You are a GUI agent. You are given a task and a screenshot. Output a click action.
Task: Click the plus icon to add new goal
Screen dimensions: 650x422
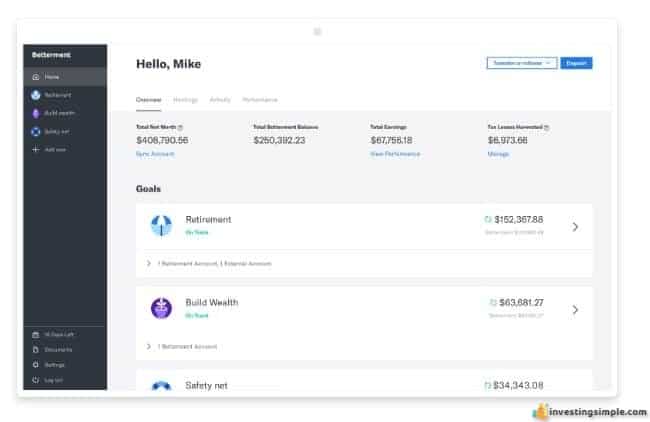coord(36,149)
